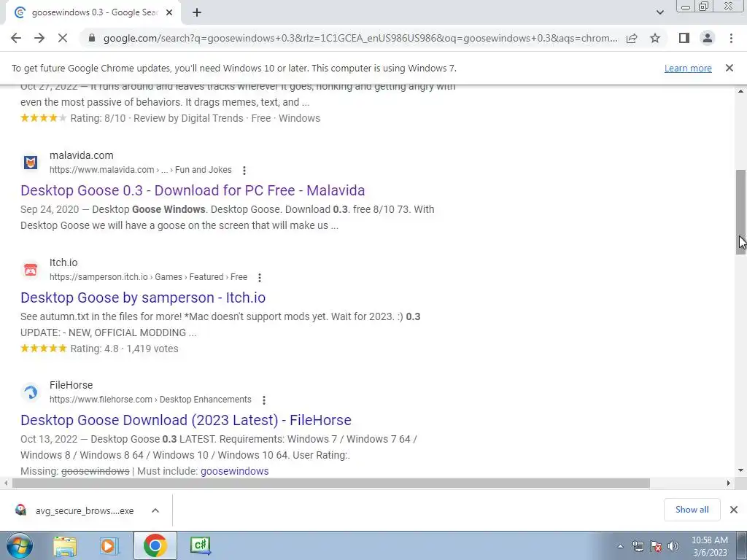This screenshot has width=747, height=560.
Task: Open the side panel
Action: click(684, 38)
